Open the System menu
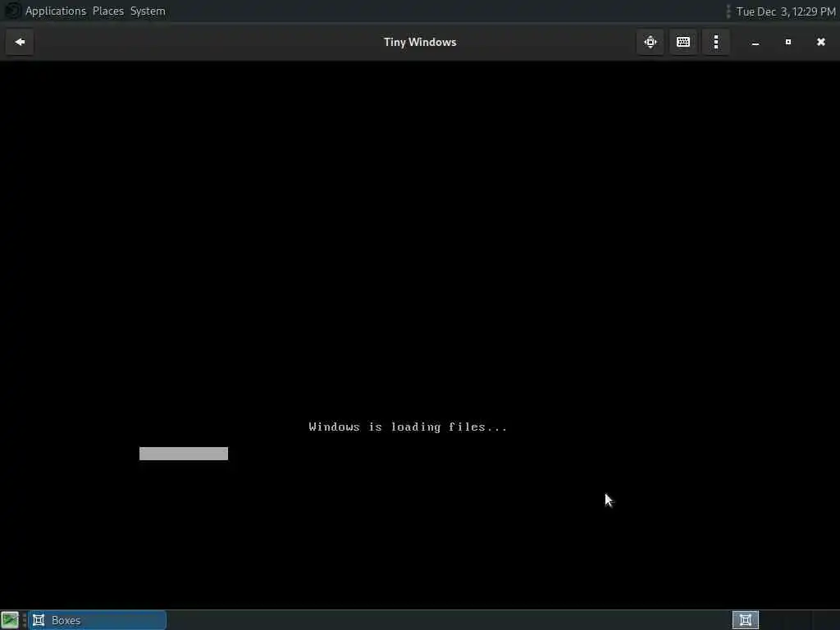This screenshot has width=840, height=630. tap(148, 11)
